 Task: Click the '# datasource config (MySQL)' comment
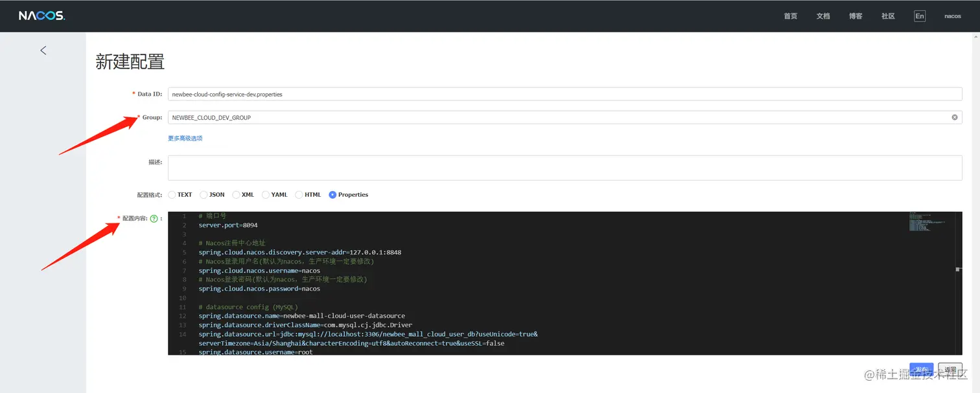[x=248, y=307]
